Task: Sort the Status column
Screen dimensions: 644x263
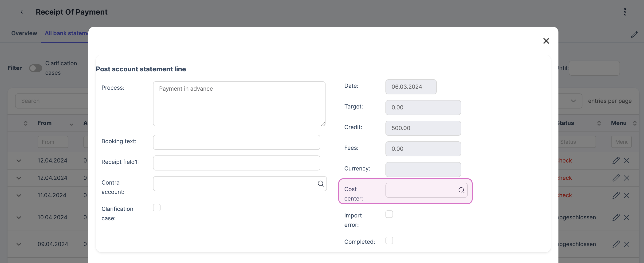Action: [x=599, y=123]
